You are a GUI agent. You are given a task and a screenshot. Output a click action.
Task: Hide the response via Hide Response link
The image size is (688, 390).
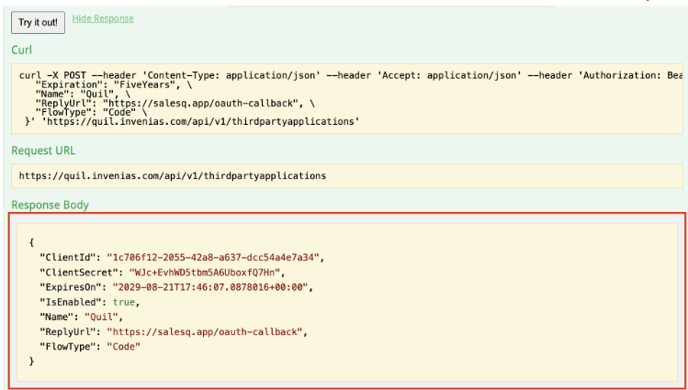[x=103, y=18]
